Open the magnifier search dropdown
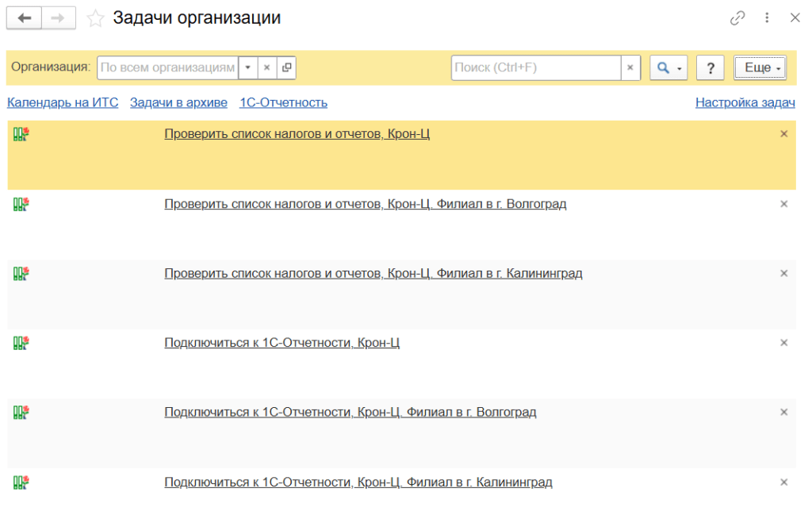 coord(668,68)
